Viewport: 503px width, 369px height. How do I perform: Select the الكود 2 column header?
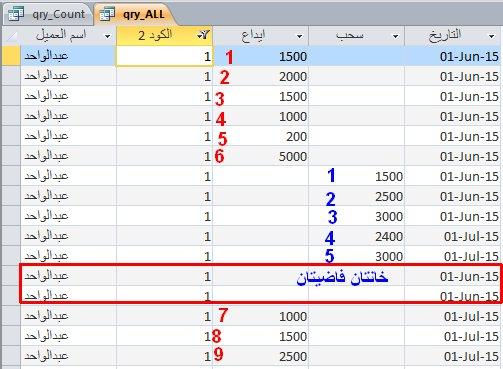pyautogui.click(x=164, y=35)
